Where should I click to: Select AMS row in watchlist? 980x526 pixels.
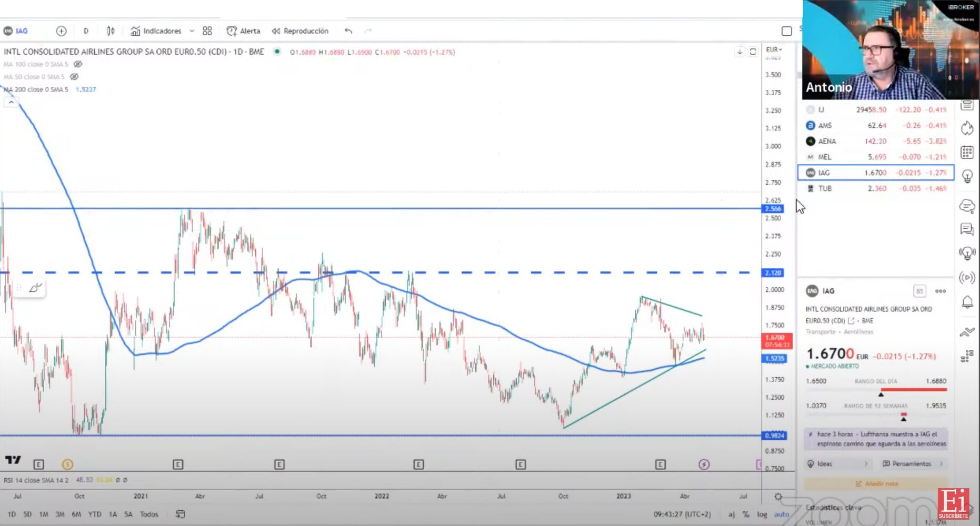876,126
